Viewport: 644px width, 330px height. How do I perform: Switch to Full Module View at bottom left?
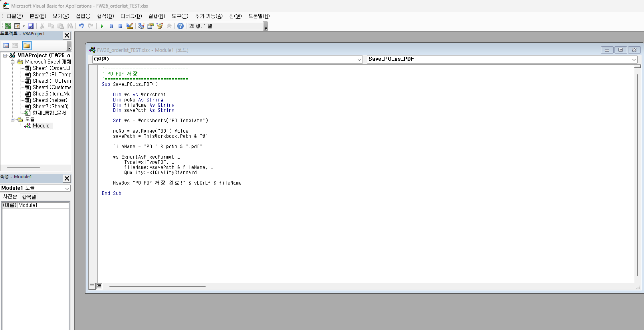click(99, 286)
